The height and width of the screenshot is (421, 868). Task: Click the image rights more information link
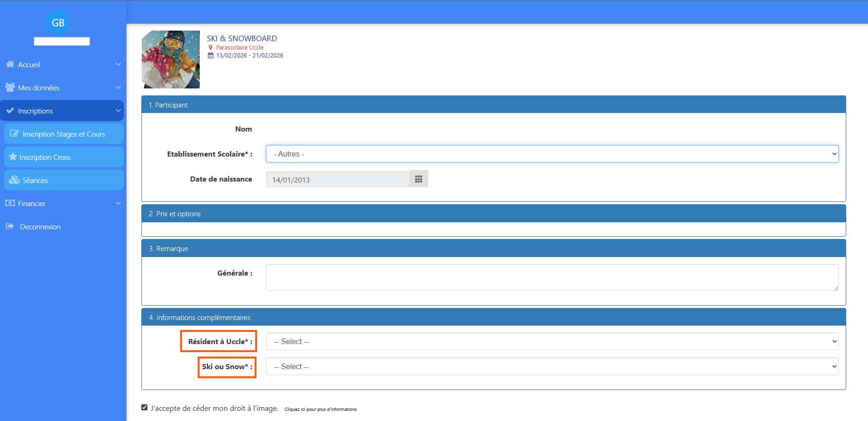320,409
